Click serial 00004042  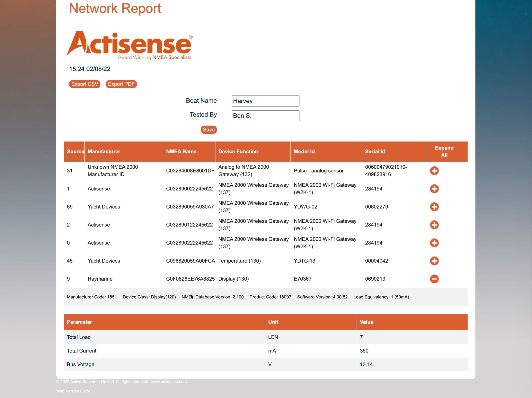376,261
